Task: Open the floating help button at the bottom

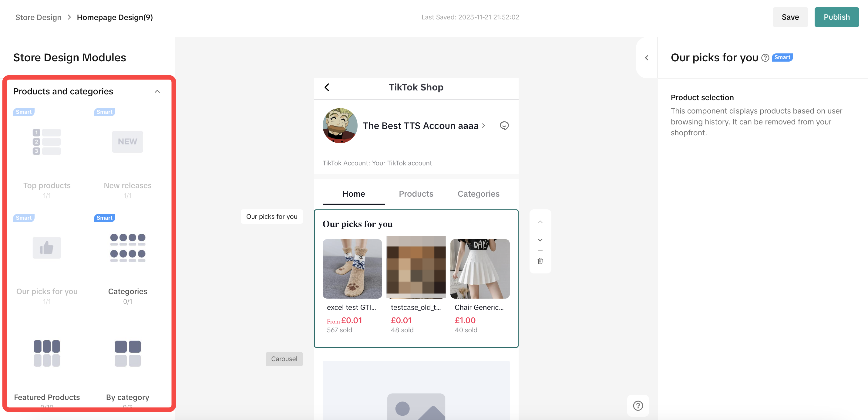Action: [638, 405]
